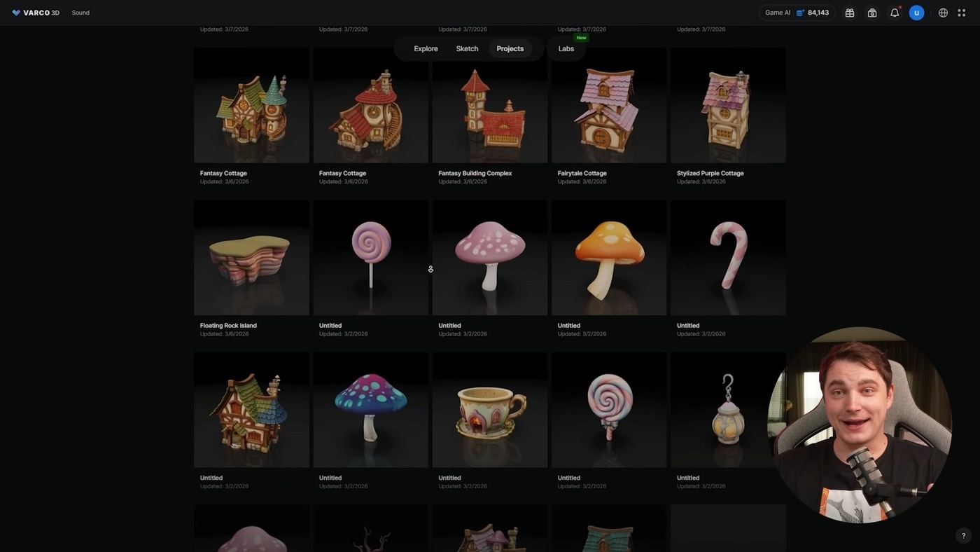
Task: Open the gift rewards icon
Action: tap(849, 13)
